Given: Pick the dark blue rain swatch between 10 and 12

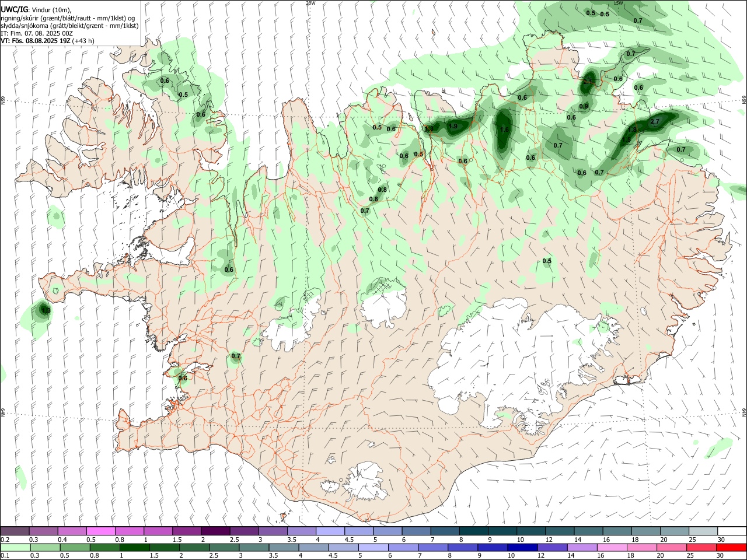Looking at the screenshot, I should [522, 547].
